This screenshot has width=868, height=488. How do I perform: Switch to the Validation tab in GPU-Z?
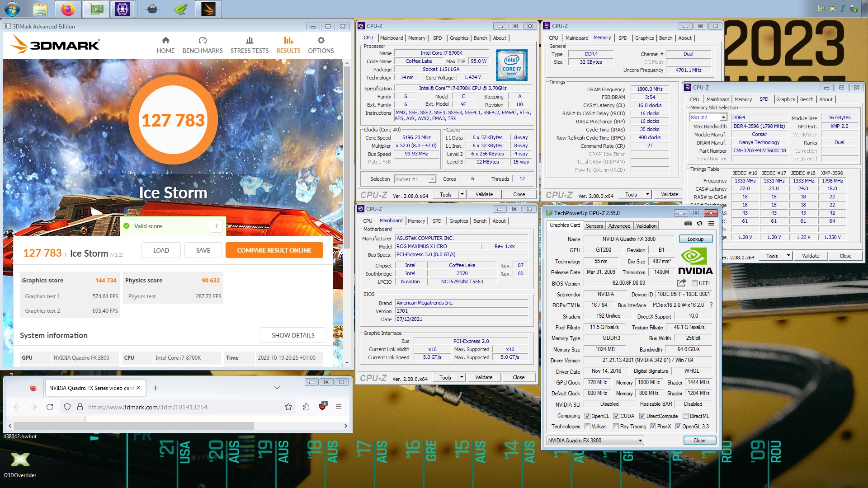[646, 226]
